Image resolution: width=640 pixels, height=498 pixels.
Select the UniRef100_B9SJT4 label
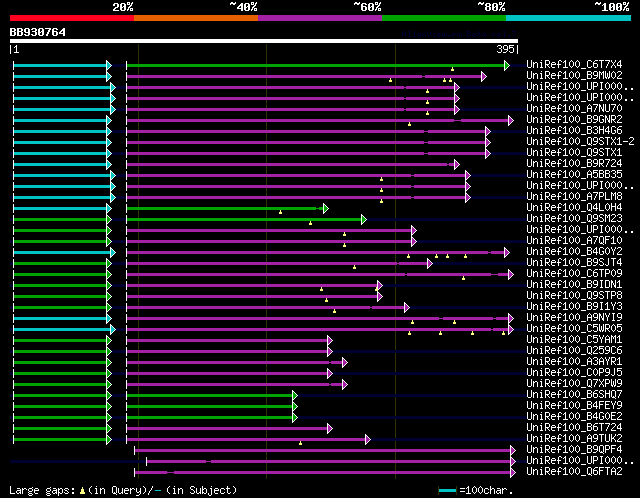pos(574,262)
